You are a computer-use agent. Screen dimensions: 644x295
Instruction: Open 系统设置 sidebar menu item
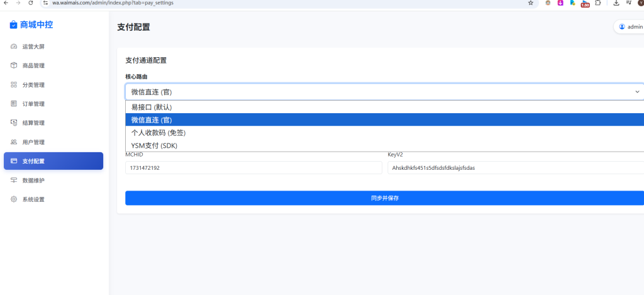pos(33,199)
